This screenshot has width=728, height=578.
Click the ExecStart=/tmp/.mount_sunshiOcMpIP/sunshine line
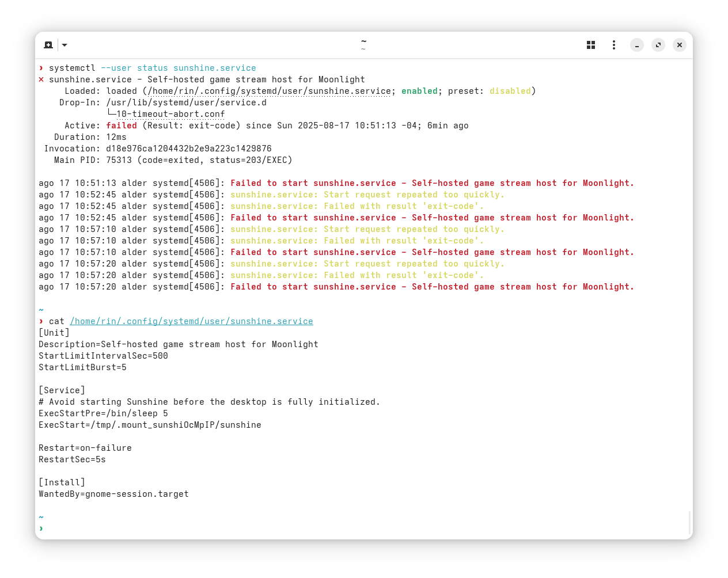click(x=150, y=425)
